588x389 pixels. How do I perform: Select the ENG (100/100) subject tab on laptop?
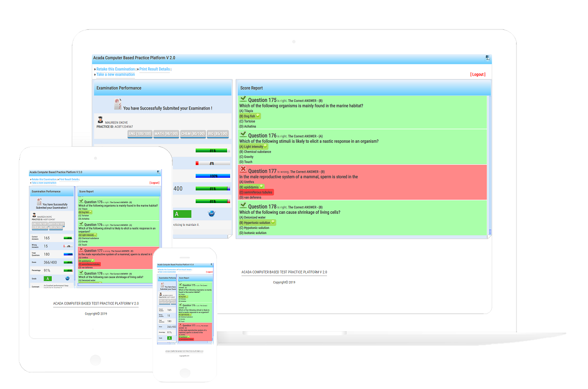(140, 134)
